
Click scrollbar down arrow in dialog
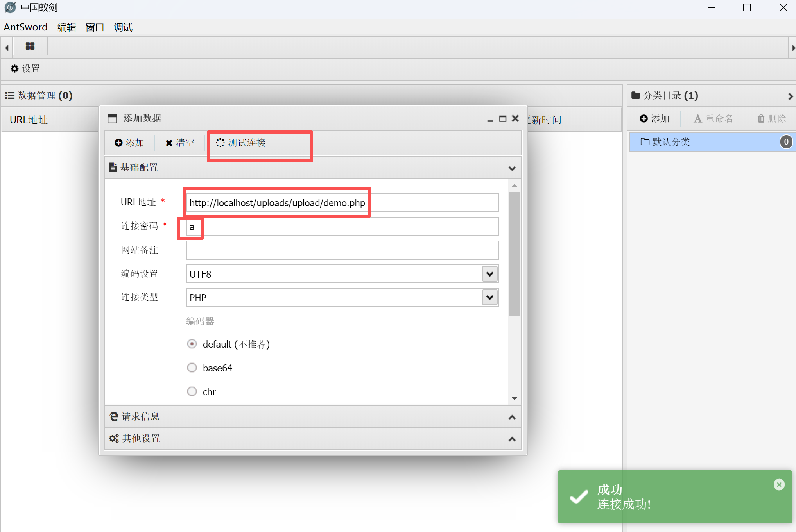click(515, 398)
